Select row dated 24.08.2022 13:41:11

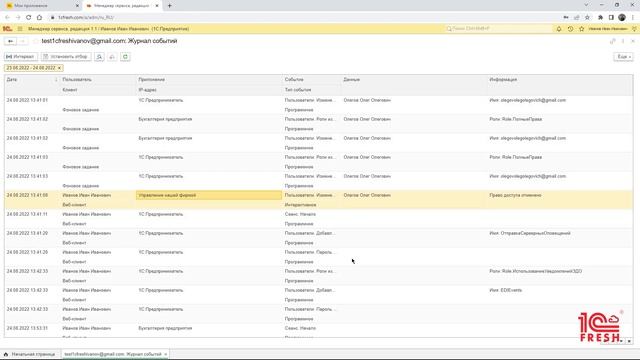tap(318, 219)
